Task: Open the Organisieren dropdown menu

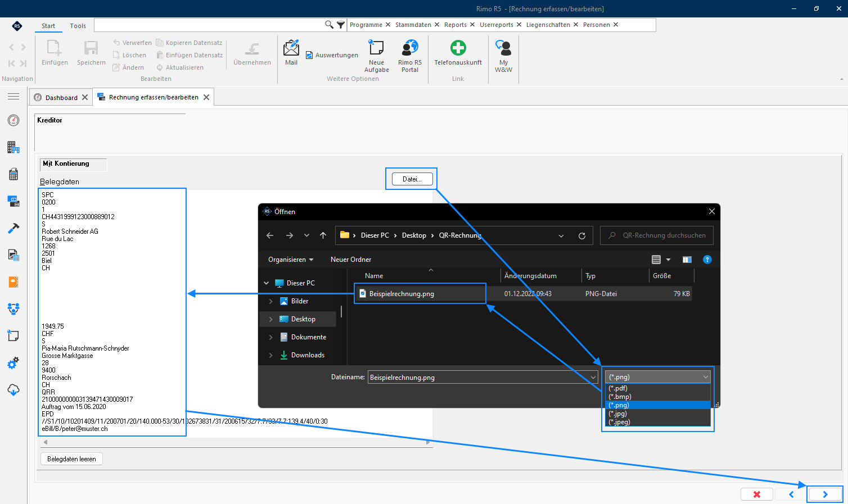Action: point(291,260)
